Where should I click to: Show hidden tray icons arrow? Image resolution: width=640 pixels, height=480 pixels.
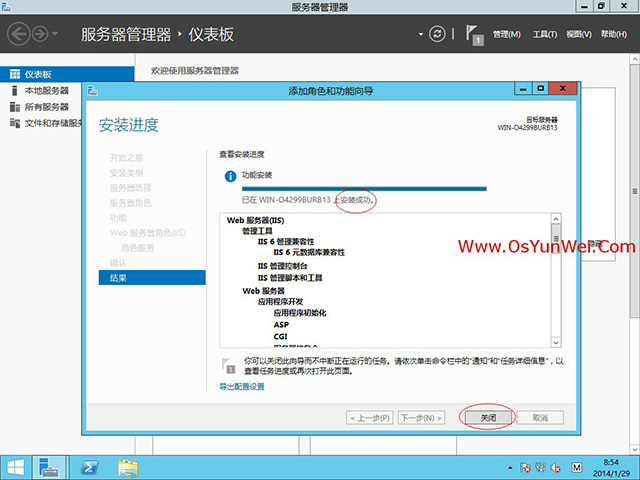(510, 467)
